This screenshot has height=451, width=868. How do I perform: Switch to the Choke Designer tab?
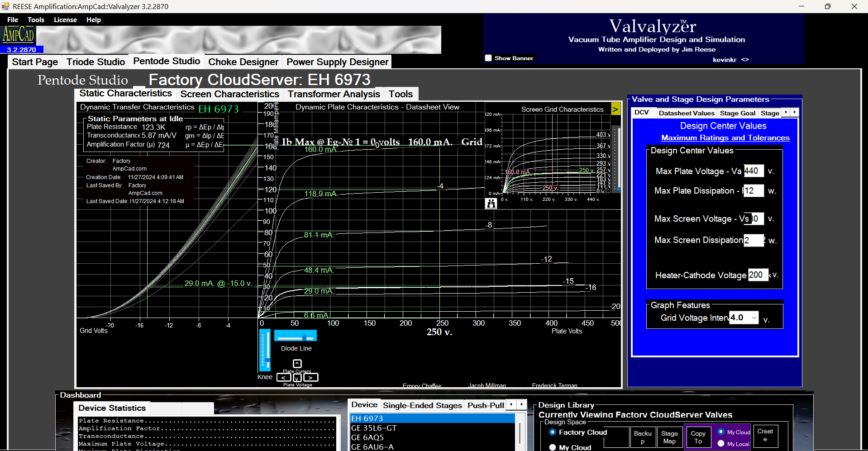(x=243, y=62)
